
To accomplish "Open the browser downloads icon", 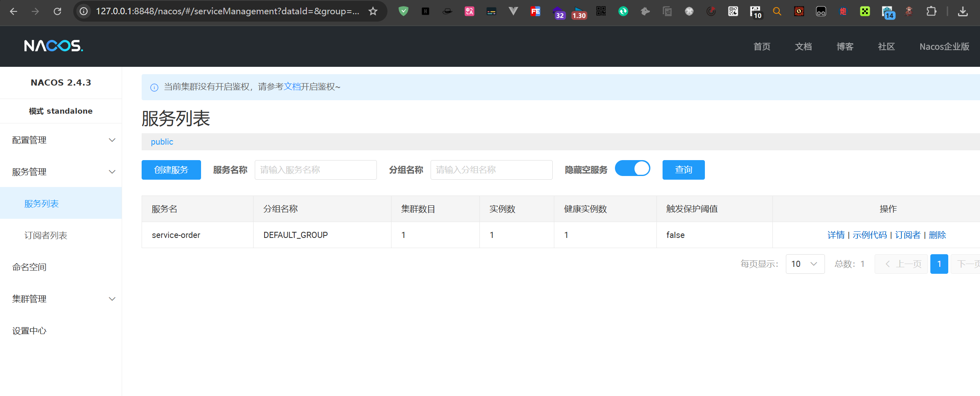I will tap(962, 11).
